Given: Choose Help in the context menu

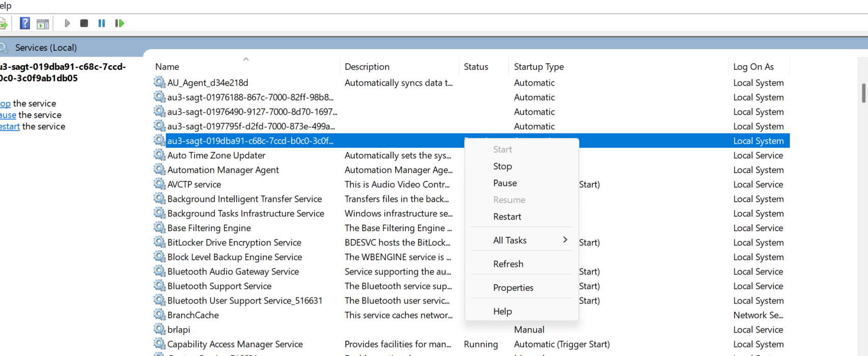Looking at the screenshot, I should tap(522, 311).
